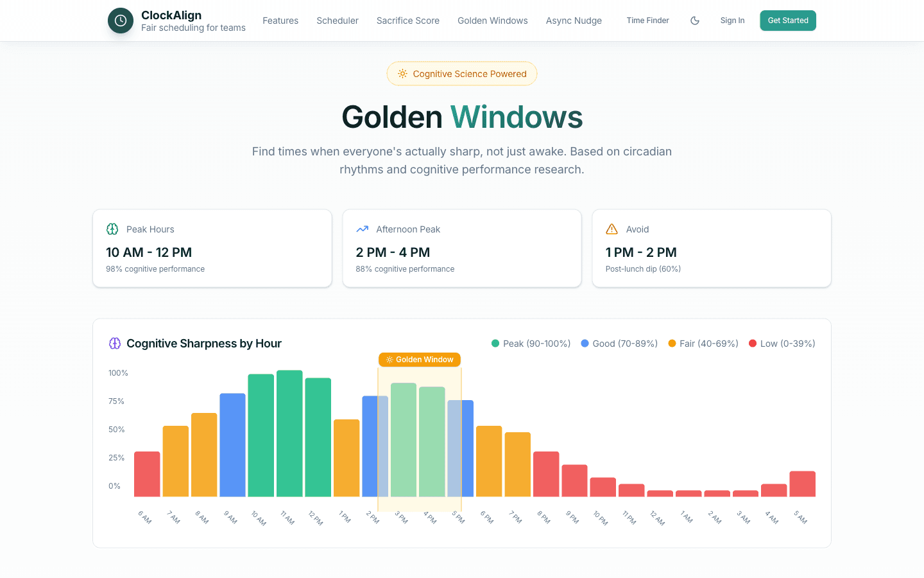Click the brain icon on the Peak Hours card
This screenshot has width=924, height=578.
[112, 229]
